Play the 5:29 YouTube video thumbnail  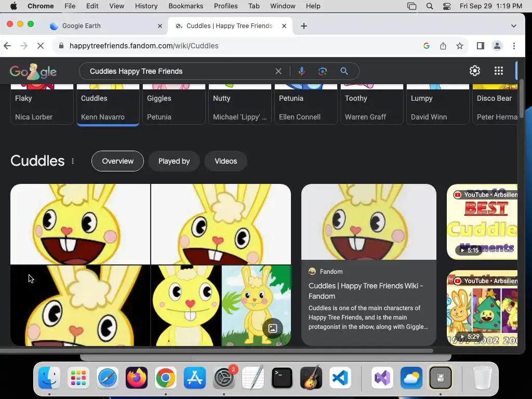[x=482, y=308]
